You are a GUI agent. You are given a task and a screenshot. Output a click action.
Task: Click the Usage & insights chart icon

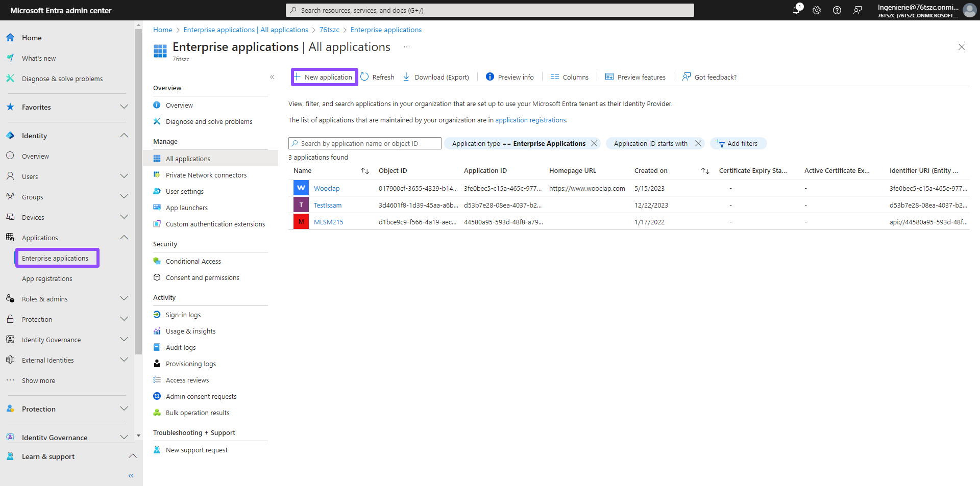(157, 331)
